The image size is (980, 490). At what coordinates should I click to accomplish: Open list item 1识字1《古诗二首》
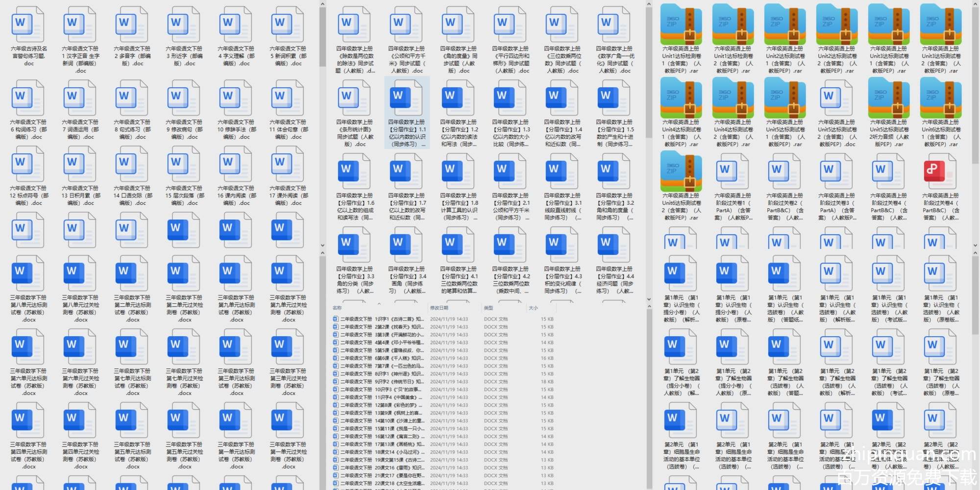(x=382, y=319)
